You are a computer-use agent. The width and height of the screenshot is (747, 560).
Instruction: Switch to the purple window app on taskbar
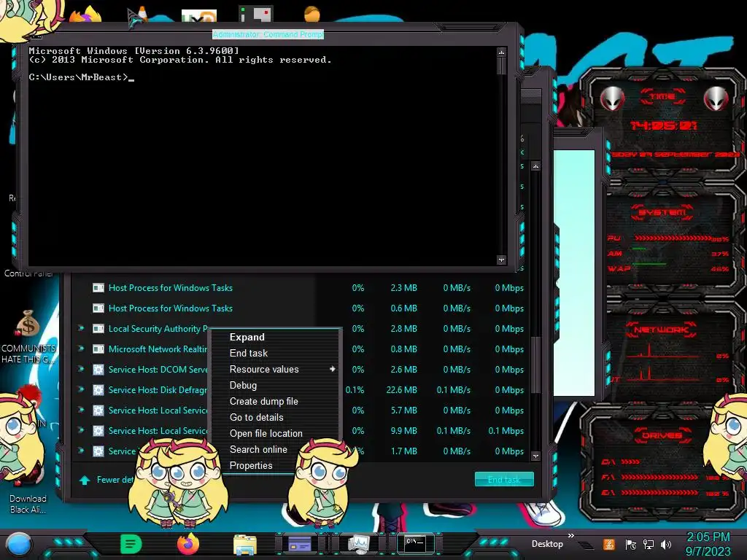click(300, 544)
